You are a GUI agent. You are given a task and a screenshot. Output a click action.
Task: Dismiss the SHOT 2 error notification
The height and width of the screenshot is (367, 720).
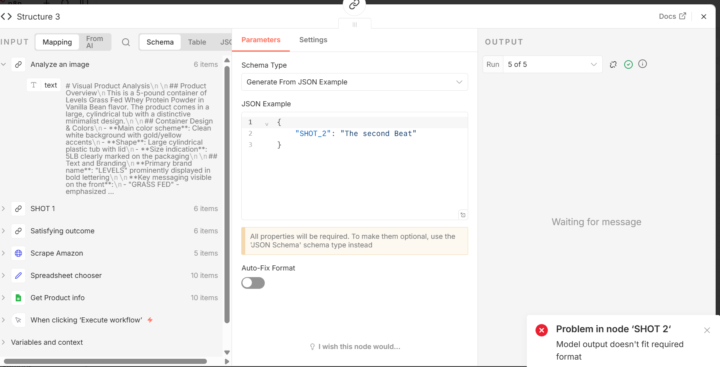(707, 330)
